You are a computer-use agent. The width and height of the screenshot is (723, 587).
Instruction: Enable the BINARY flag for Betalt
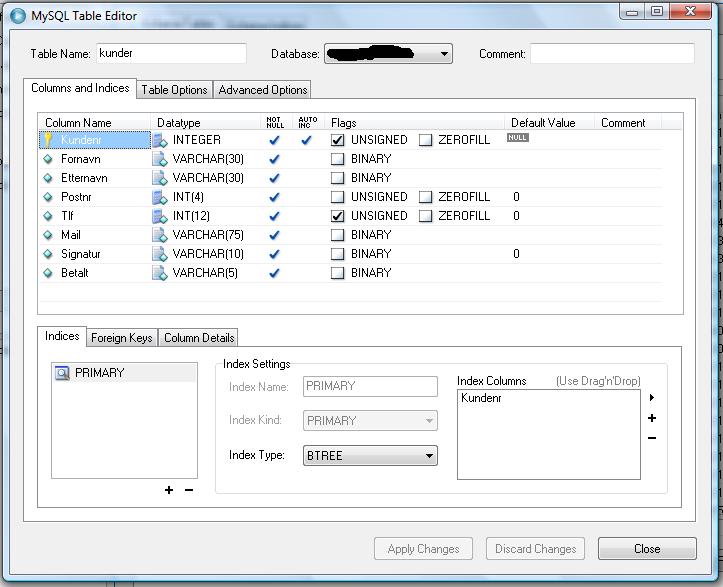338,273
